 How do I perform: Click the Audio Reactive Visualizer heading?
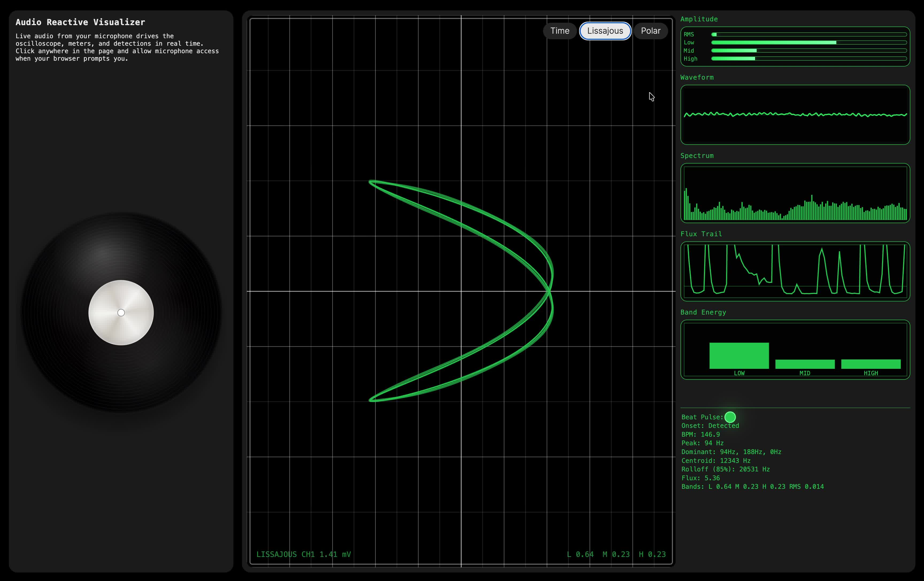coord(80,22)
